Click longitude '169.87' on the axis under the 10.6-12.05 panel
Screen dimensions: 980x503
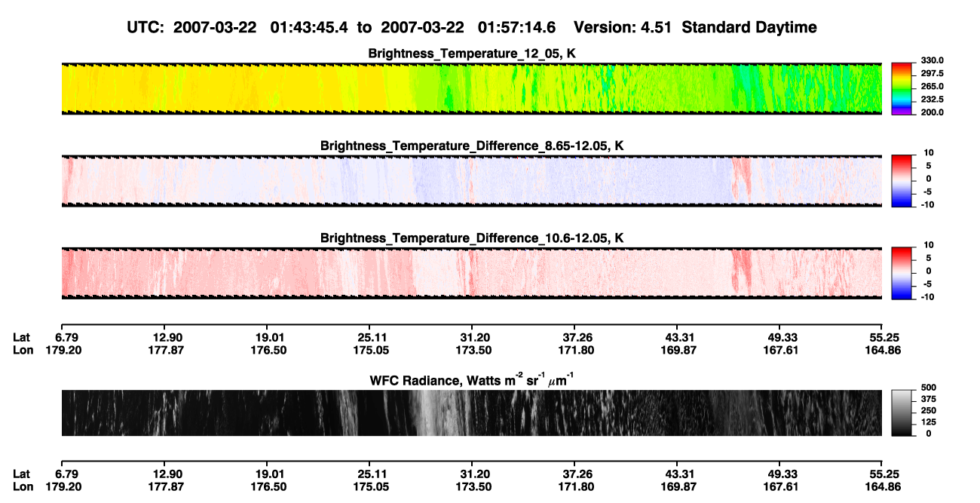pyautogui.click(x=677, y=350)
